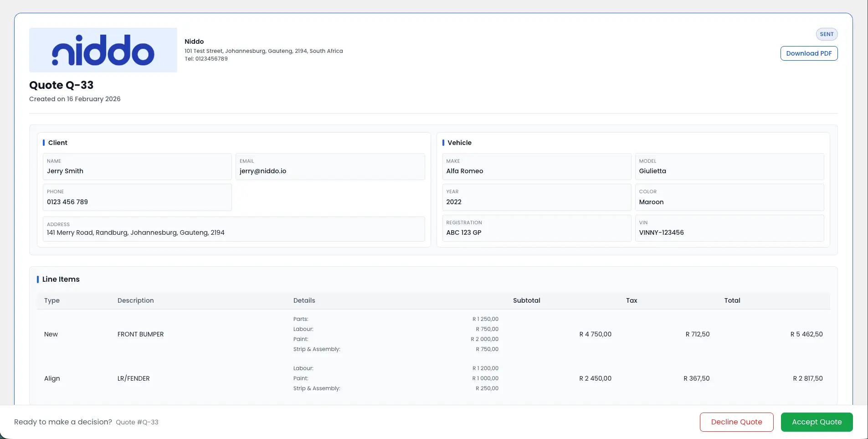This screenshot has height=439, width=868.
Task: Click the Decline Quote button
Action: pyautogui.click(x=736, y=422)
